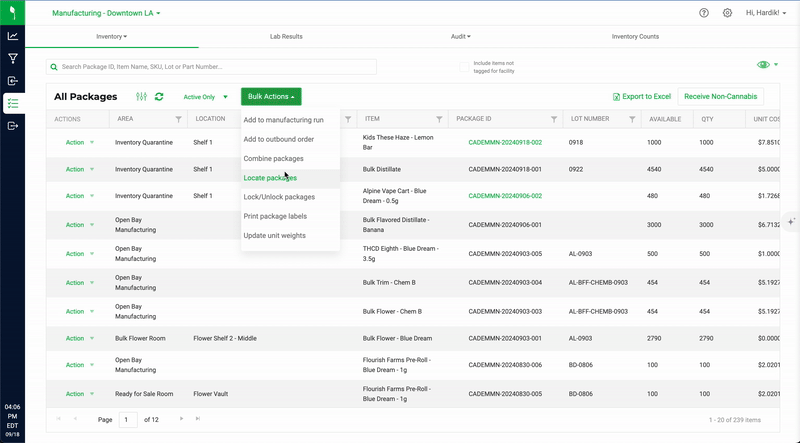Check Include items not tagged for facility
The height and width of the screenshot is (443, 800).
point(464,67)
